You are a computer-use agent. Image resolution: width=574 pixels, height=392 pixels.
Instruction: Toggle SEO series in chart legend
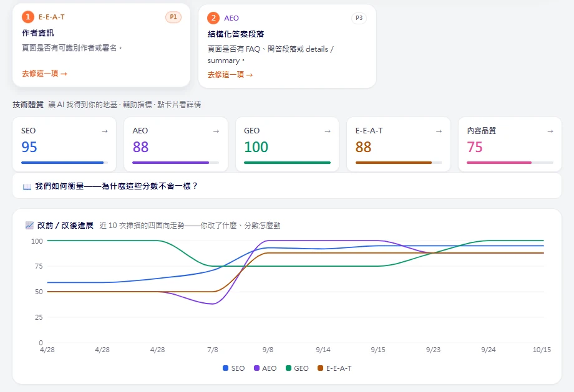click(233, 368)
